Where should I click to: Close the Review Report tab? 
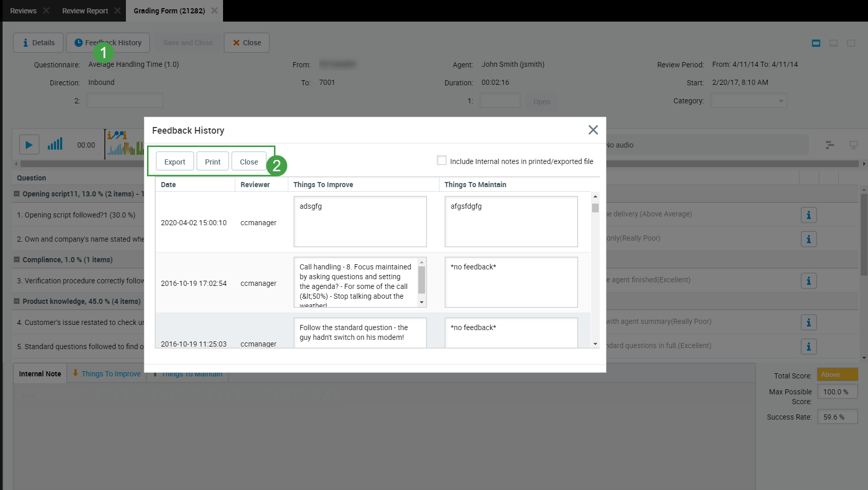coord(118,11)
